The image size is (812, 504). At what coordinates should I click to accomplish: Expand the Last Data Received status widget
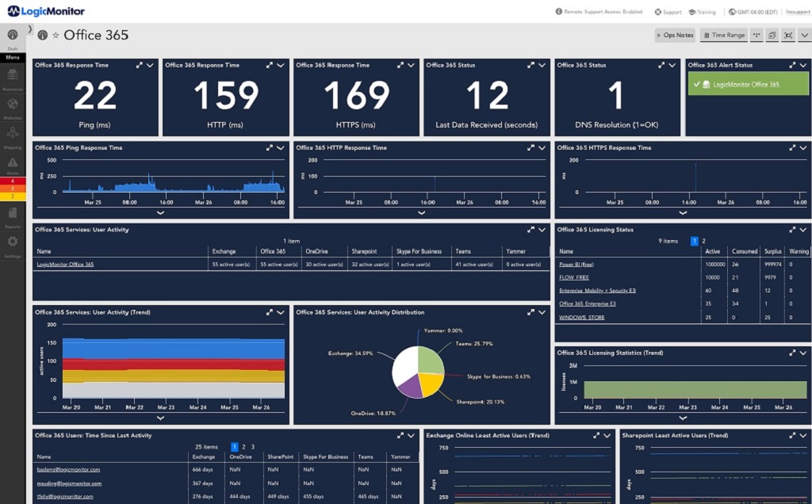pos(530,65)
